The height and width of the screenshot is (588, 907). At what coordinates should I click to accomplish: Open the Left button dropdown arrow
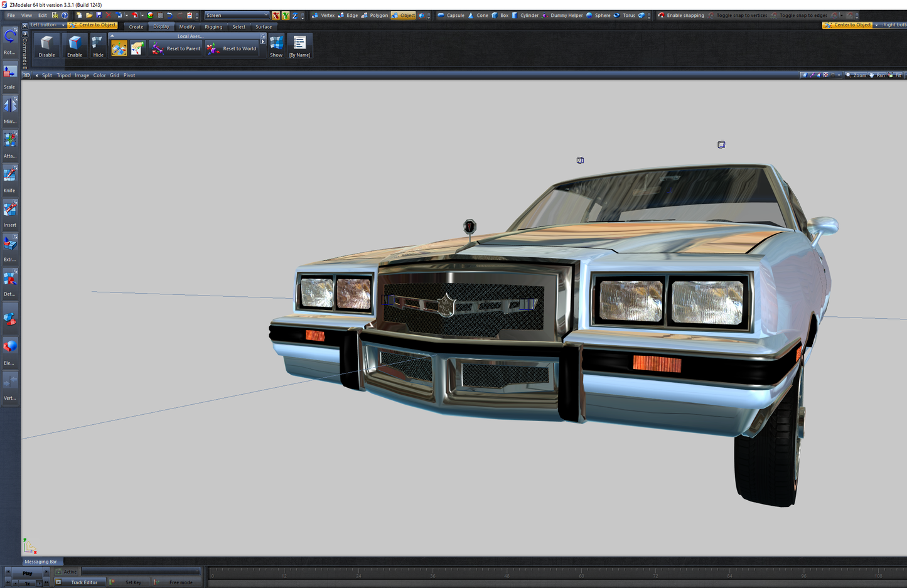click(x=63, y=25)
